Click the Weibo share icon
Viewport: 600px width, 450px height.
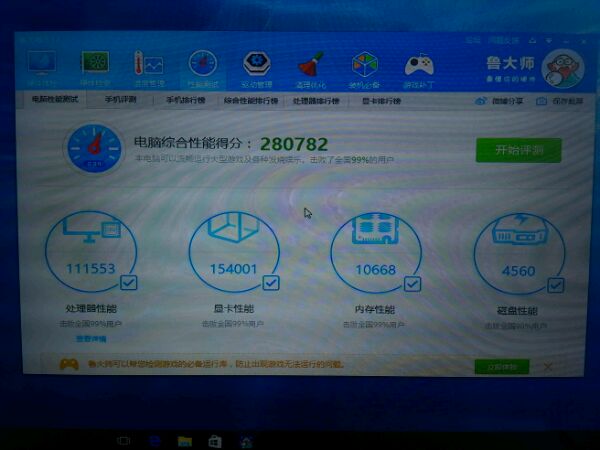click(481, 101)
